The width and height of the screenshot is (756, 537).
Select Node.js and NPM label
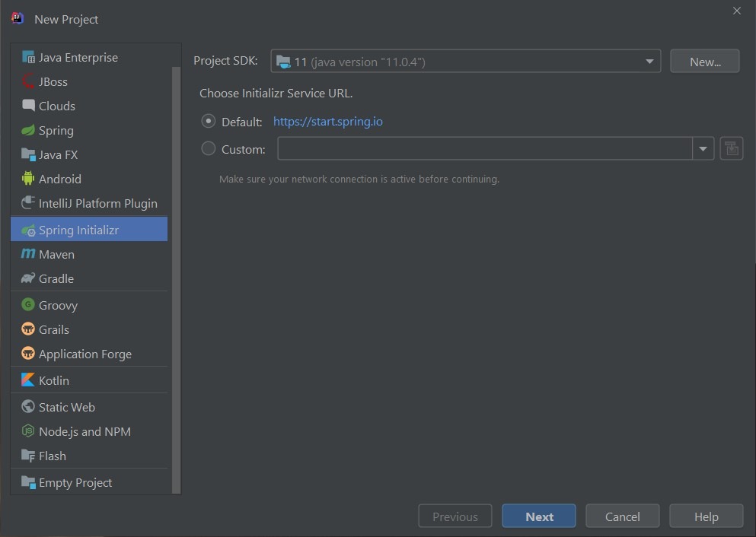[85, 431]
